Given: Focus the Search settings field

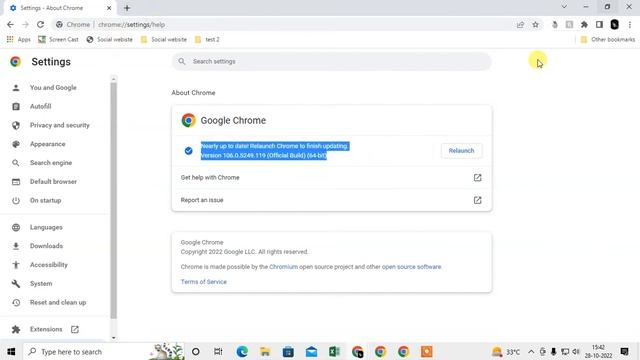Looking at the screenshot, I should pos(331,62).
